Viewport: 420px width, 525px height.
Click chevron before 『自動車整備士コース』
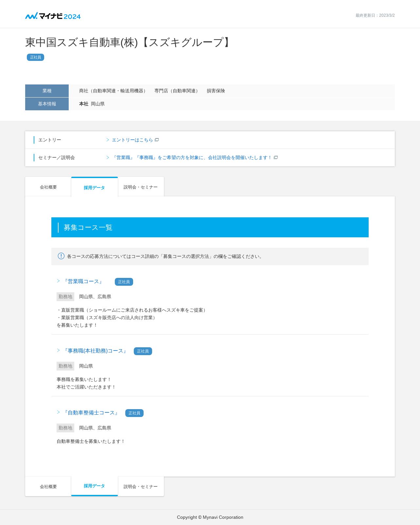pos(58,412)
